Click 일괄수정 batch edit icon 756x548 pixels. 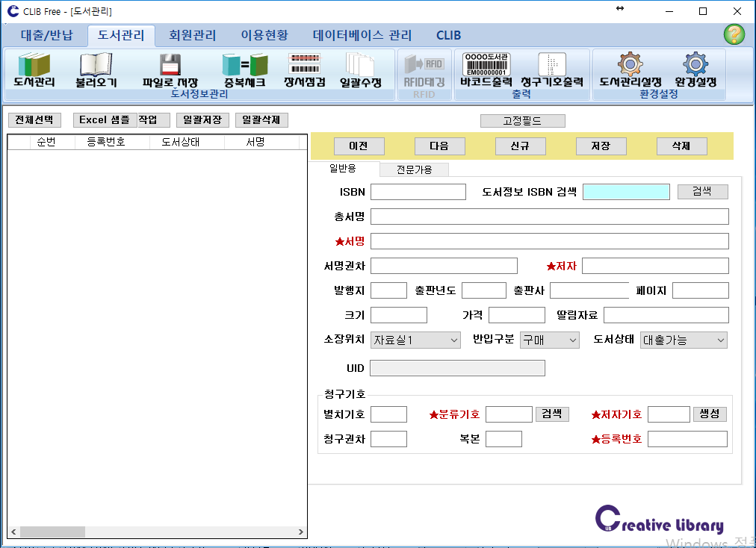pyautogui.click(x=361, y=66)
